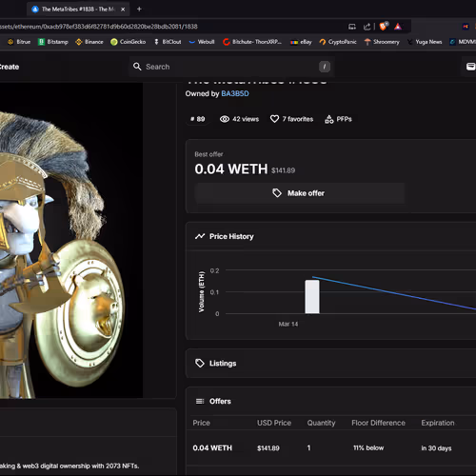Click the Brave rewards triangle icon
The width and height of the screenshot is (476, 476).
398,27
